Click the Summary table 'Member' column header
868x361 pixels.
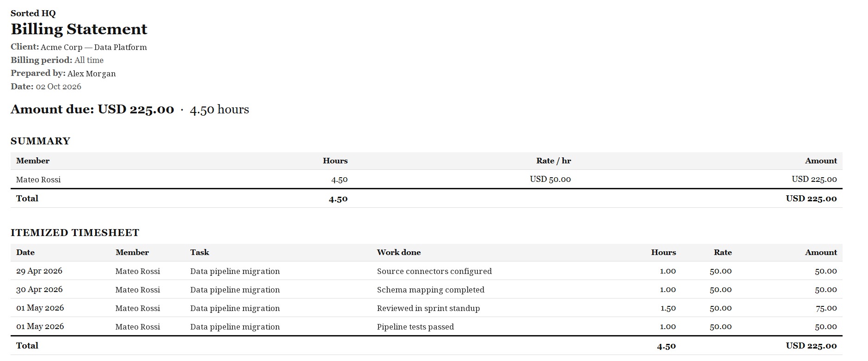[33, 161]
